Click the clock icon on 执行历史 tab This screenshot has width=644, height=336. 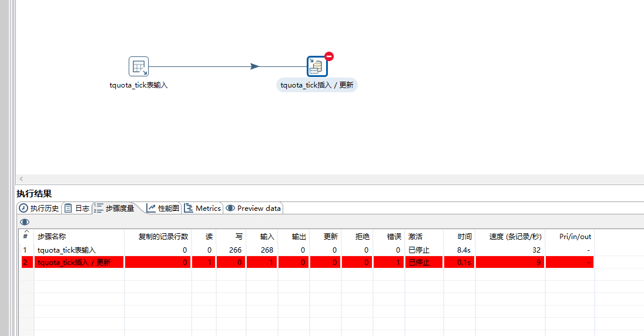click(x=24, y=209)
